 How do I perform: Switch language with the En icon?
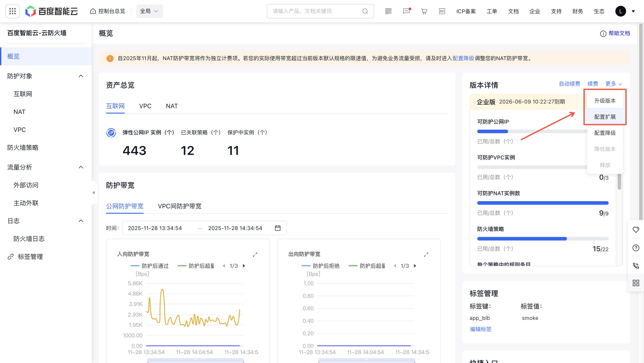442,11
